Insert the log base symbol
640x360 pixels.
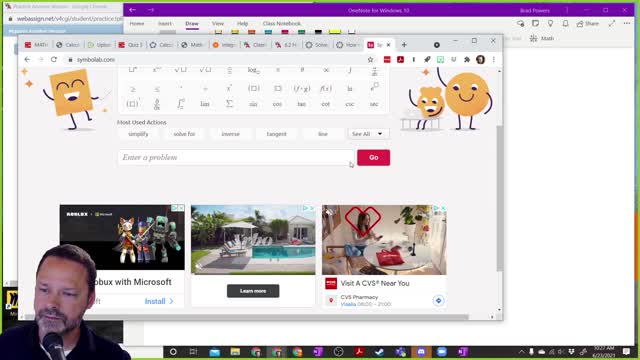[x=253, y=70]
